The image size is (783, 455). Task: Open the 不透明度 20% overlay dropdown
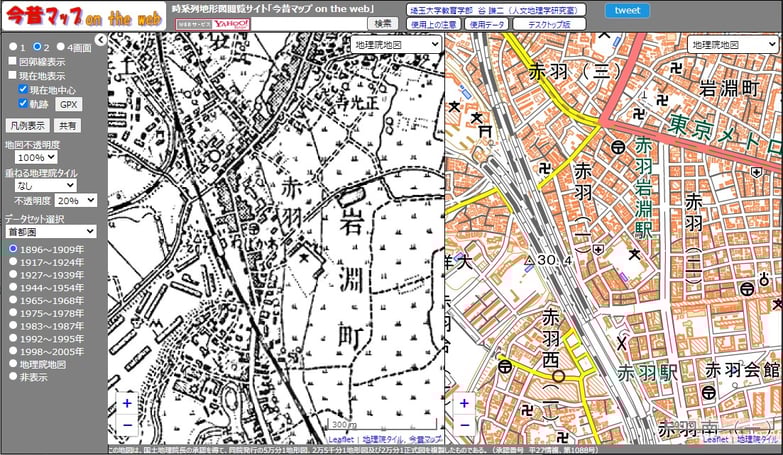pos(76,200)
